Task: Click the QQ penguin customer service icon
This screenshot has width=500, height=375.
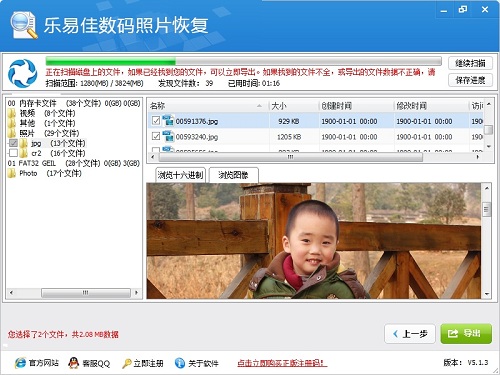Action: [73, 363]
